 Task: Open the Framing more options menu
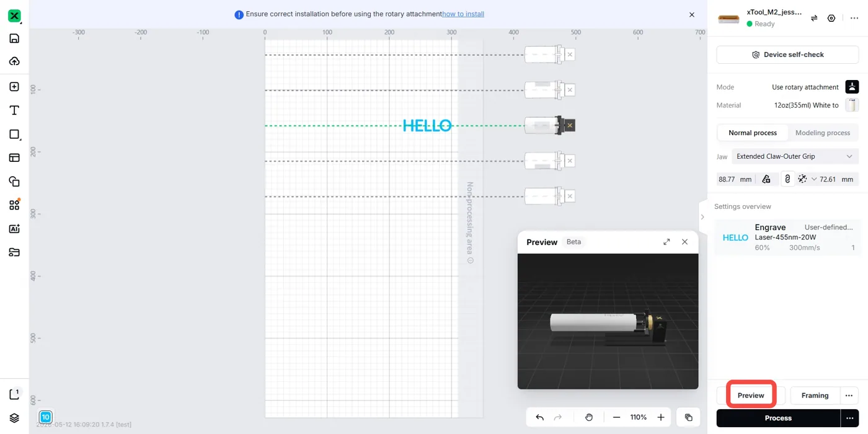coord(849,395)
